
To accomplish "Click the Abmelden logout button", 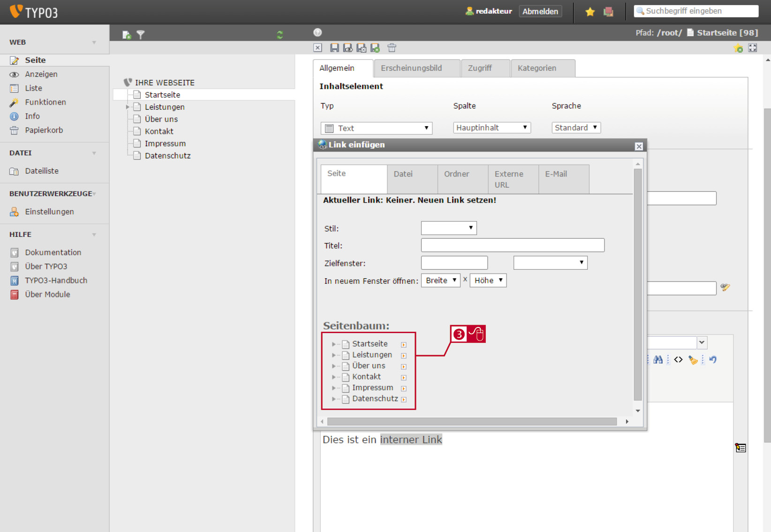I will tap(540, 11).
